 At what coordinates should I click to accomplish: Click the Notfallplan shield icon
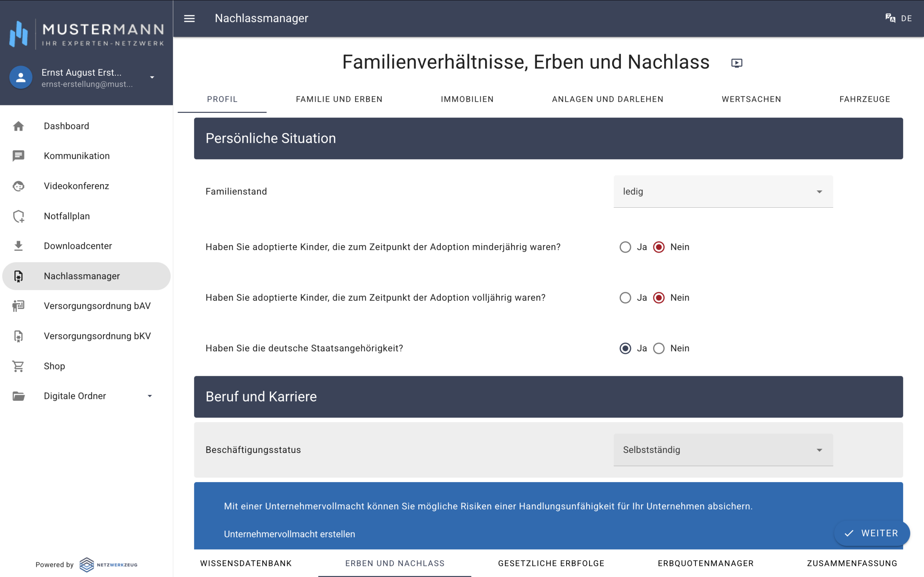18,216
